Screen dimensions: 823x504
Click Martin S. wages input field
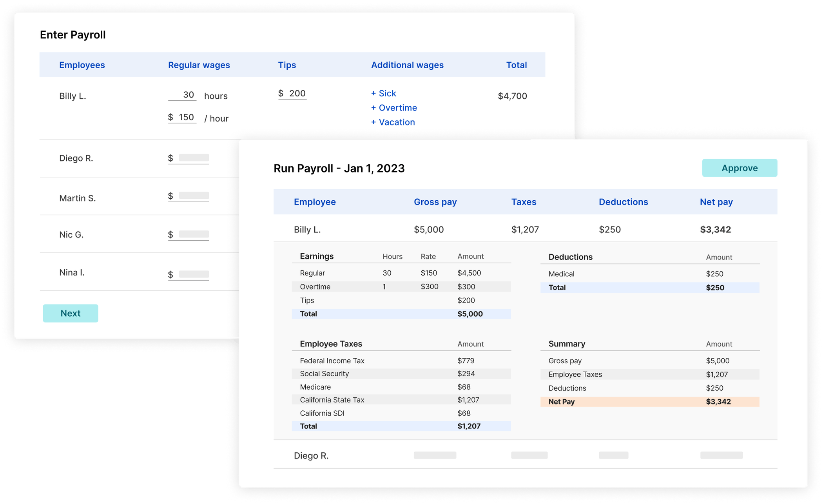pos(193,196)
